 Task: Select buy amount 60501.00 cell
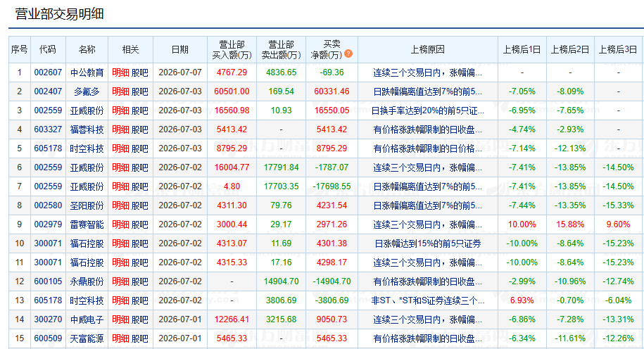tap(232, 91)
